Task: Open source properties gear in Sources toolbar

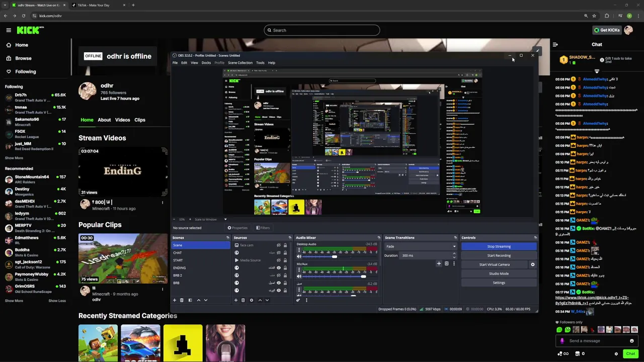Action: point(252,300)
